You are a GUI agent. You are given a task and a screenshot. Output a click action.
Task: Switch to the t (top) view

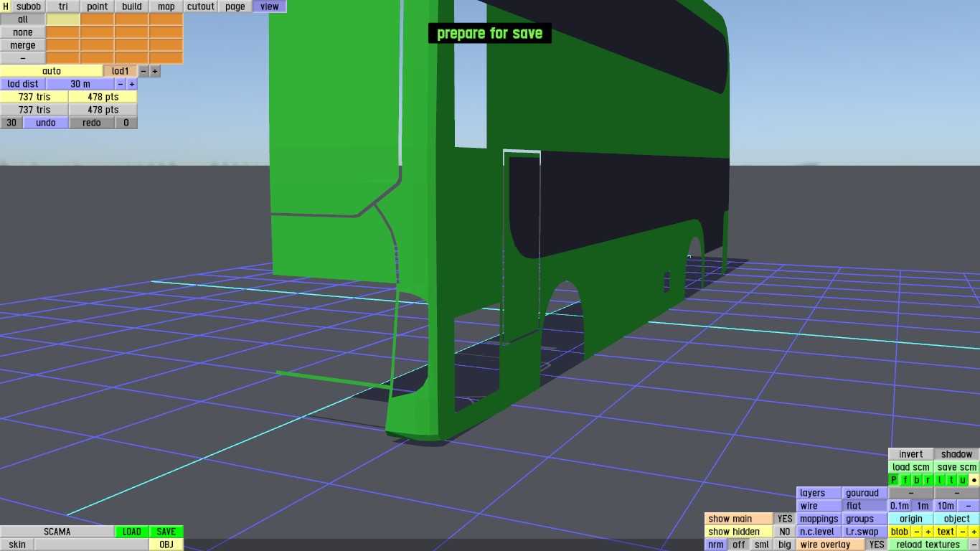(951, 480)
